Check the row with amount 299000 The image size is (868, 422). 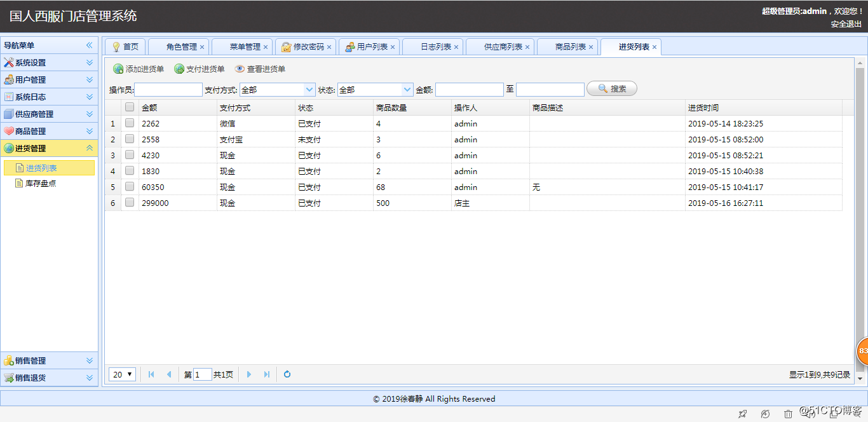pos(130,203)
